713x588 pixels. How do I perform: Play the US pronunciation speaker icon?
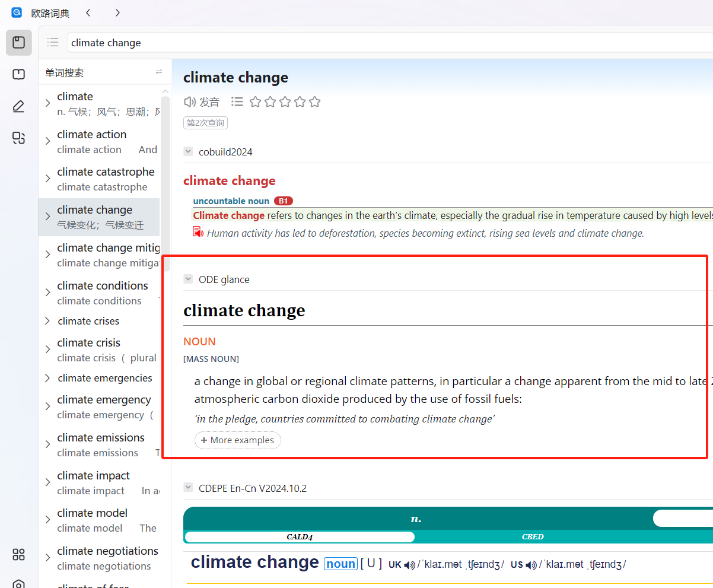pos(531,565)
